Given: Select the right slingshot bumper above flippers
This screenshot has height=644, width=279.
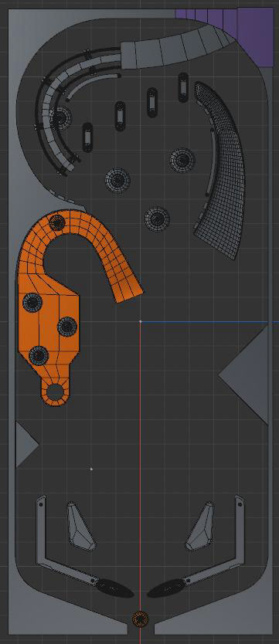Looking at the screenshot, I should [200, 526].
